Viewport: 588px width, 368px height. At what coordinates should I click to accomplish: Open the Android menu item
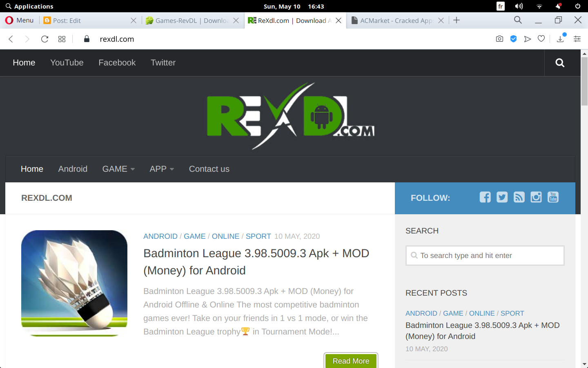click(73, 169)
